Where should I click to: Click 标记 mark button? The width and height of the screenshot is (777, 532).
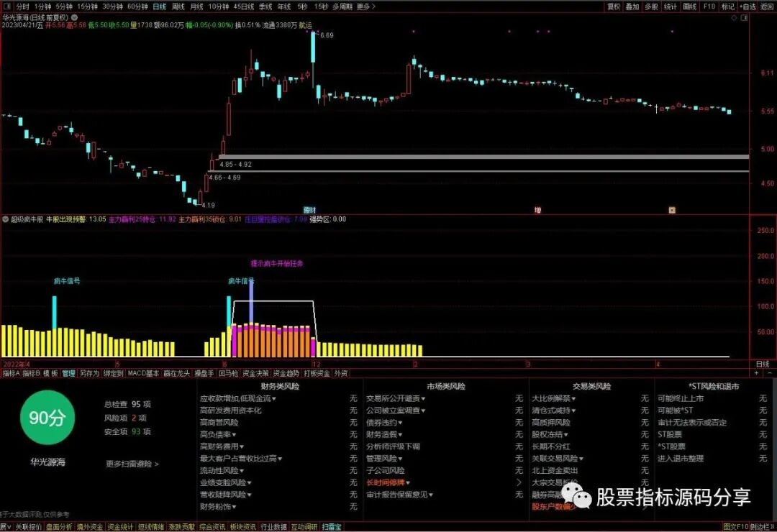pos(728,6)
